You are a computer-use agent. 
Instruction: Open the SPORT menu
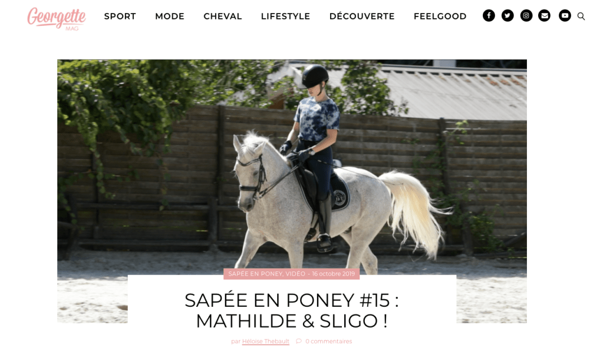click(x=120, y=16)
